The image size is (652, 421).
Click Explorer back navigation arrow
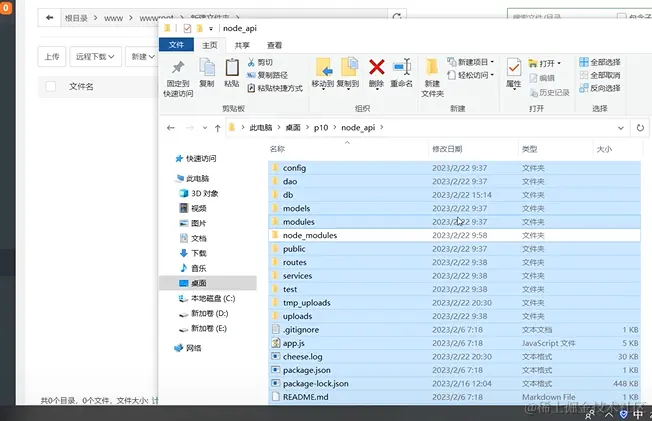click(170, 128)
